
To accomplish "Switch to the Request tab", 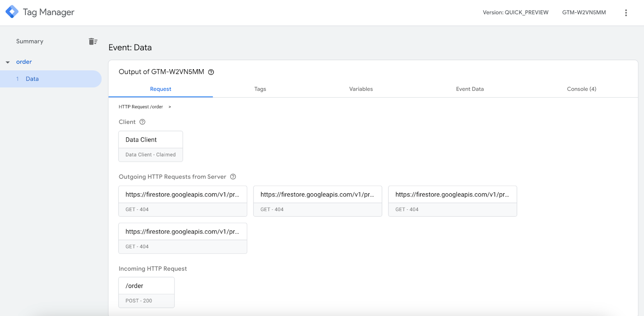I will [161, 89].
